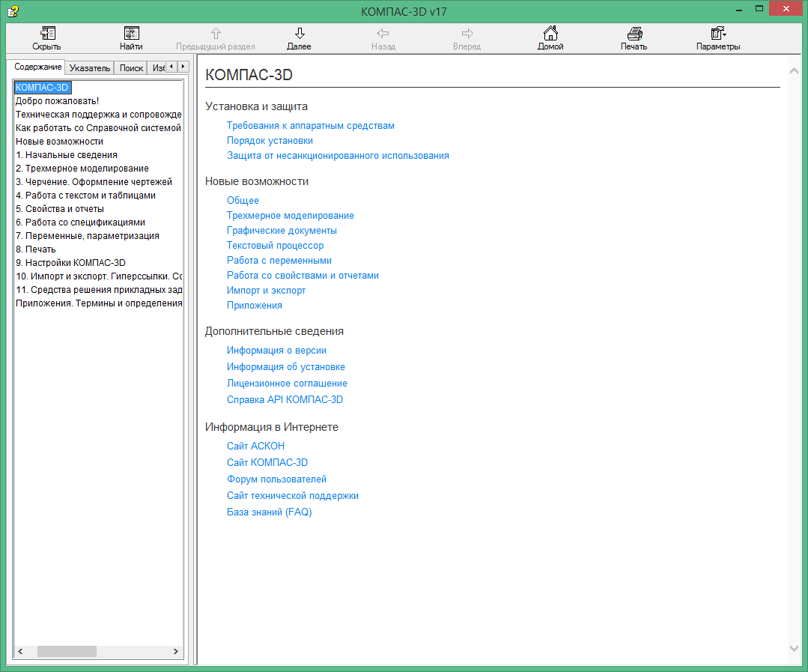Open Трехмерное моделирование link in the page
This screenshot has width=808, height=672.
pos(290,216)
